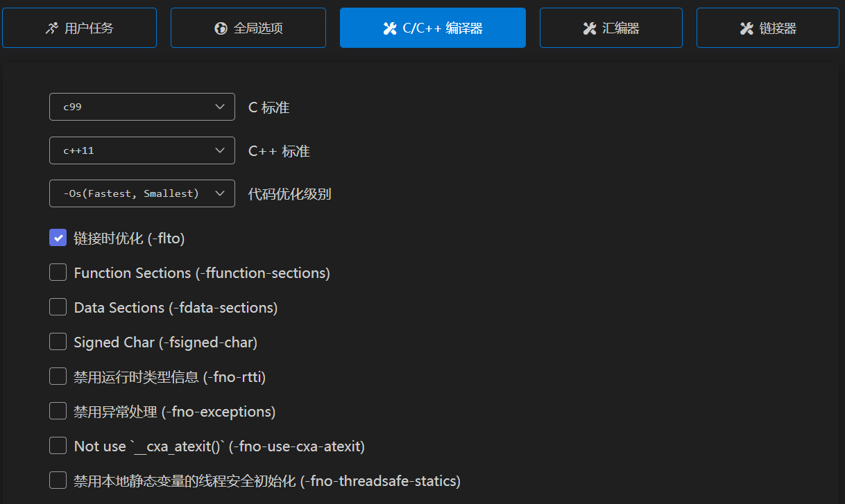845x504 pixels.
Task: Click the tools icon beside 汇编器
Action: pyautogui.click(x=589, y=28)
